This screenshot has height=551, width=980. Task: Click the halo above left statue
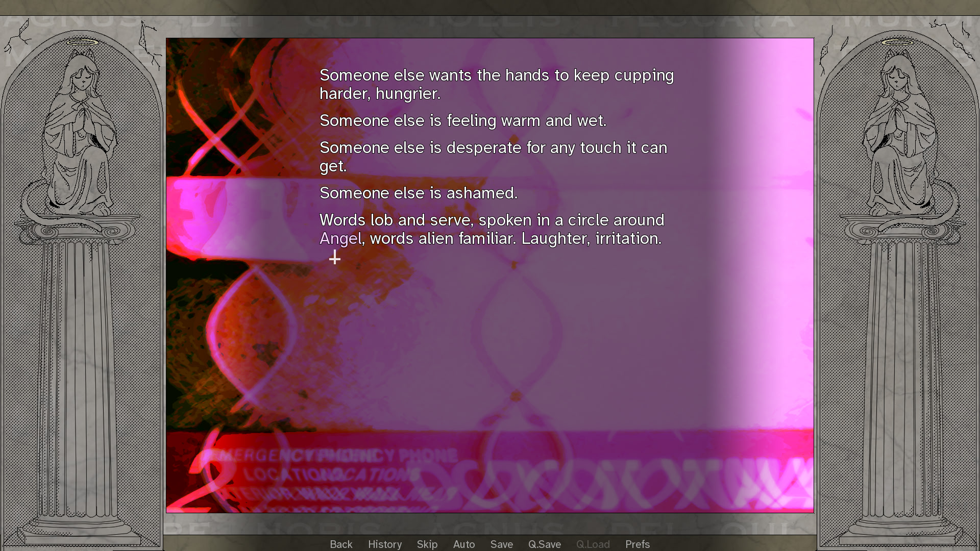pos(82,42)
